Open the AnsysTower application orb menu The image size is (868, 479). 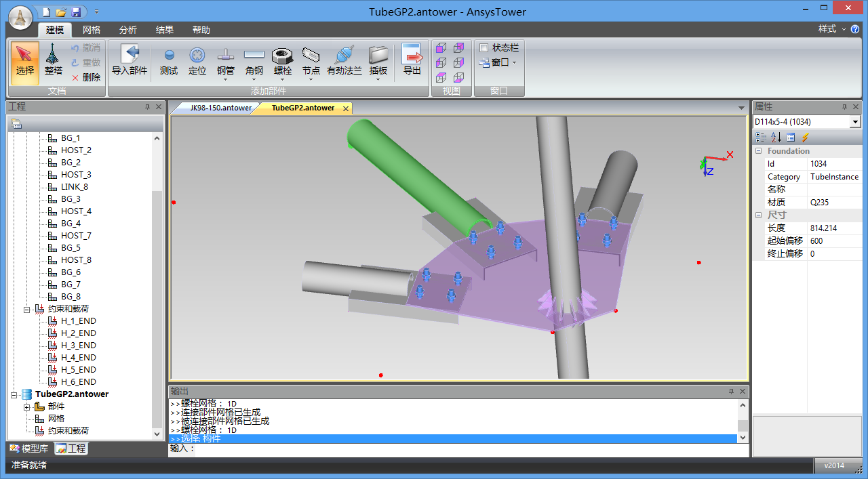click(20, 17)
